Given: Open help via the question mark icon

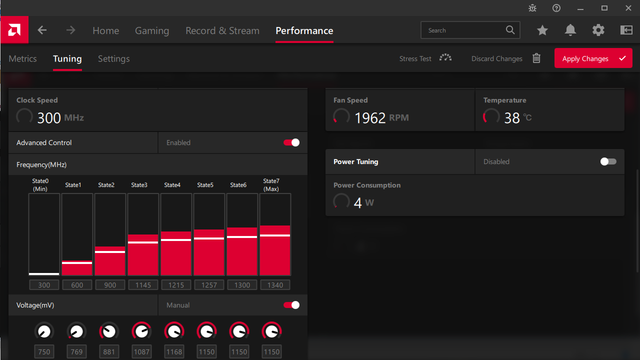Looking at the screenshot, I should point(556,8).
